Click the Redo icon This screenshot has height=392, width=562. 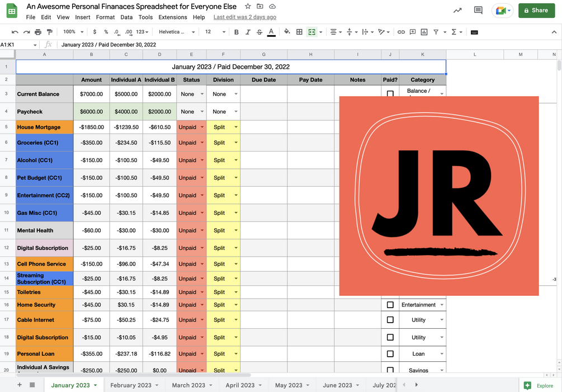tap(26, 32)
